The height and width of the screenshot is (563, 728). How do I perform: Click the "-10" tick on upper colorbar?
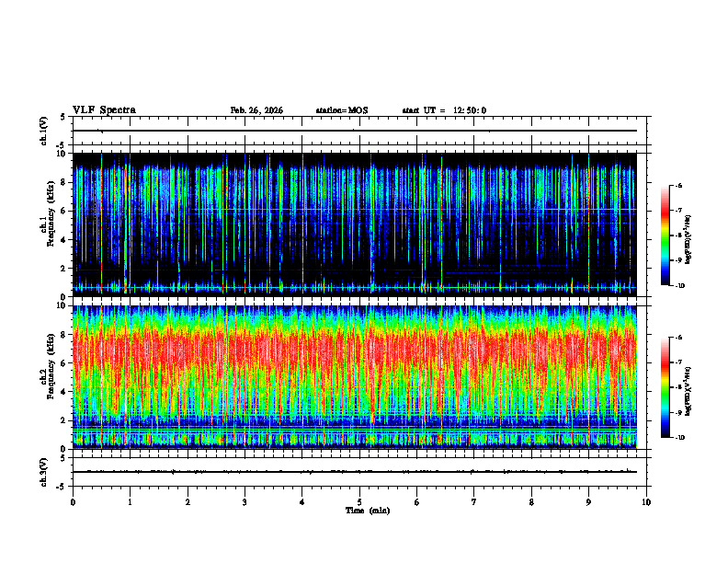pos(680,286)
